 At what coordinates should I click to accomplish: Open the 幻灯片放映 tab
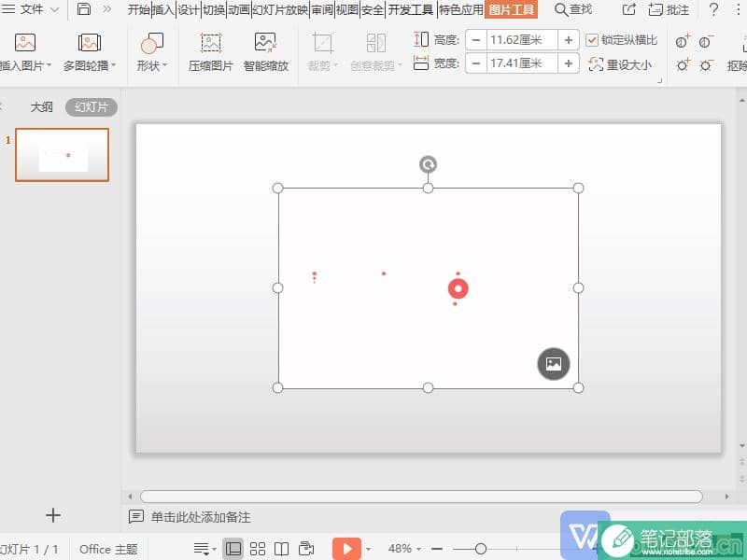pyautogui.click(x=280, y=9)
